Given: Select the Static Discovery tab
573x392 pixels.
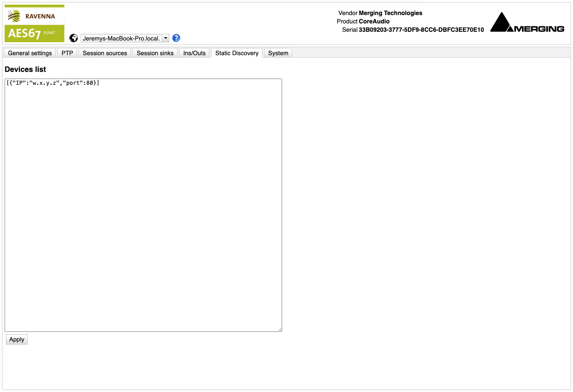Looking at the screenshot, I should click(x=237, y=53).
